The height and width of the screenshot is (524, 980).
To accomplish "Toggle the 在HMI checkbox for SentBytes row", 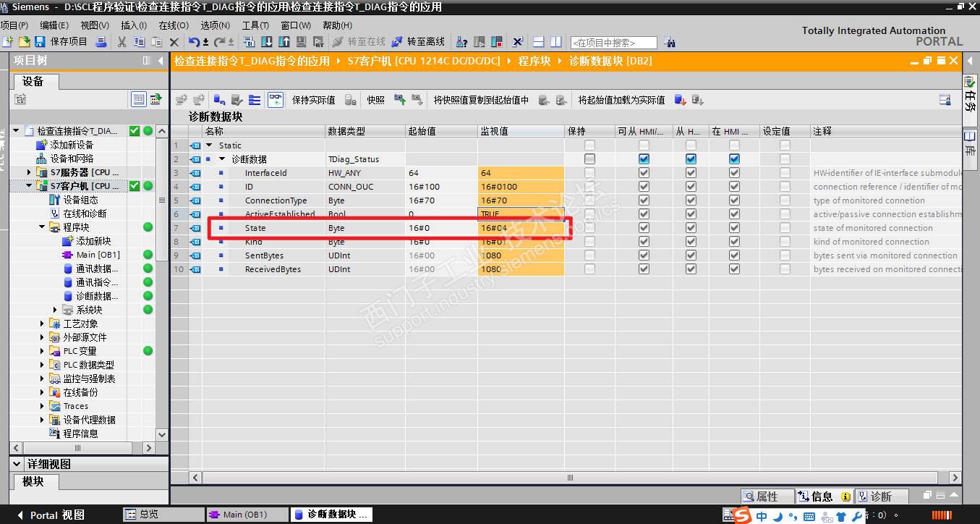I will click(734, 255).
